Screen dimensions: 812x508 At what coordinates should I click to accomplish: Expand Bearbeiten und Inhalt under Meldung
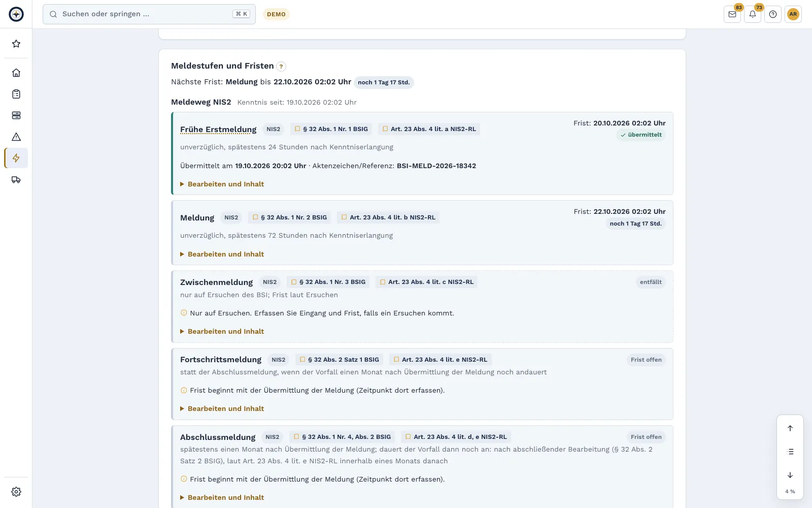222,254
